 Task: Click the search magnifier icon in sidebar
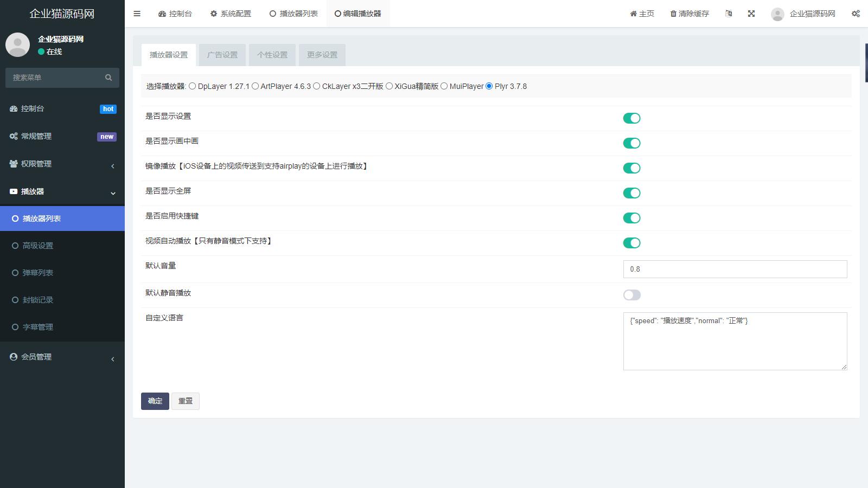[108, 78]
